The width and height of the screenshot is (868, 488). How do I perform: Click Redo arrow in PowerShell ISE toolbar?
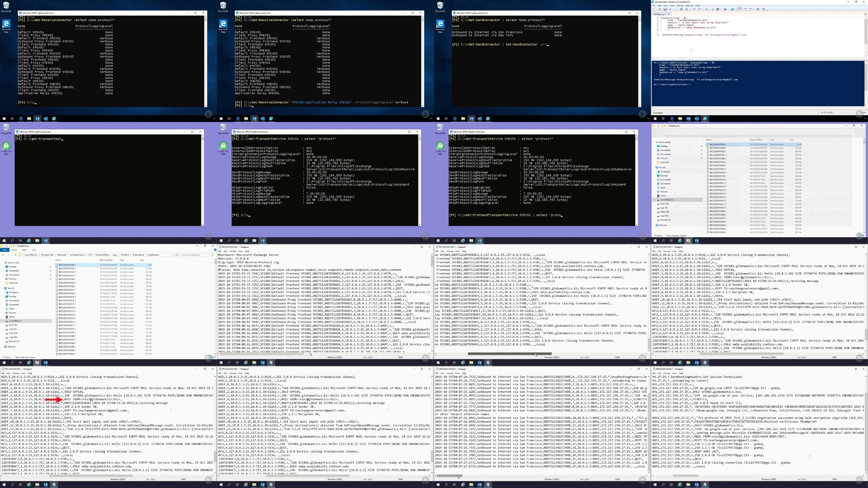(700, 9)
